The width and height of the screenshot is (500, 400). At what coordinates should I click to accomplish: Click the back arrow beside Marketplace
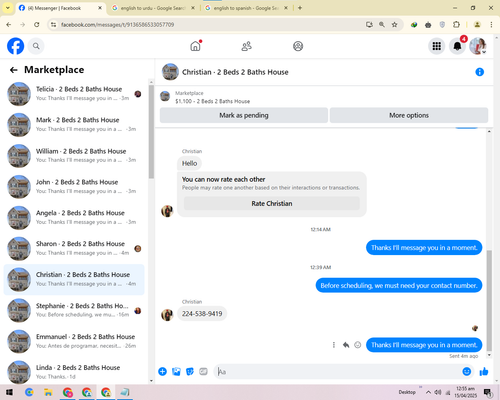[x=13, y=70]
